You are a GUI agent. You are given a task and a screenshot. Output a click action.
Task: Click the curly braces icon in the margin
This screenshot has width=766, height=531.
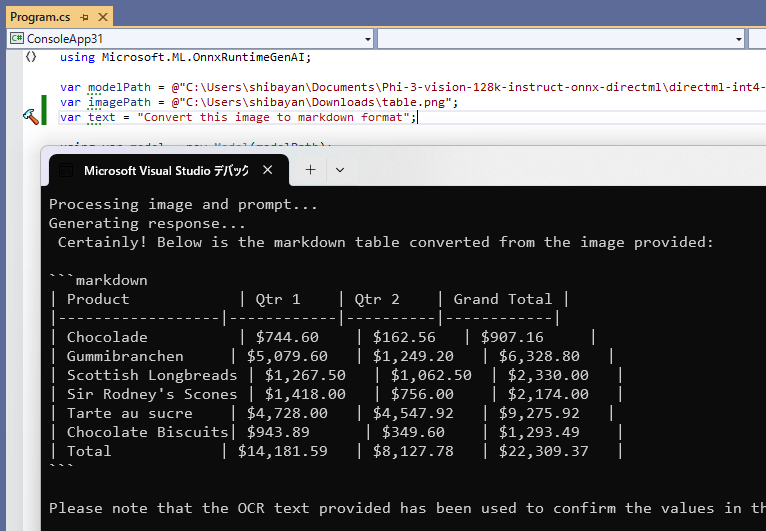31,57
